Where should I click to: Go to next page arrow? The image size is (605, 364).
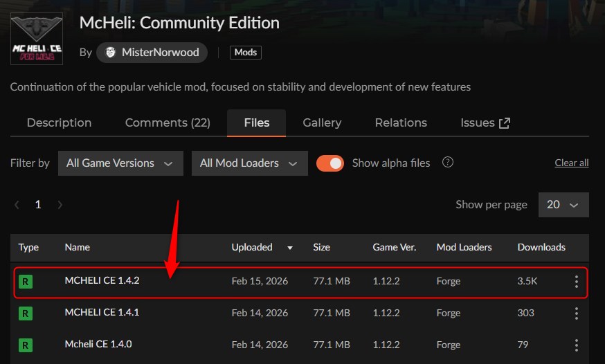tap(60, 205)
